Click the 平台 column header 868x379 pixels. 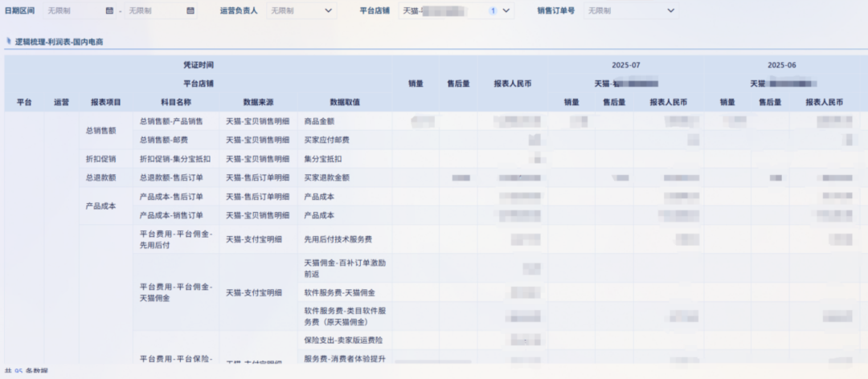(x=24, y=102)
